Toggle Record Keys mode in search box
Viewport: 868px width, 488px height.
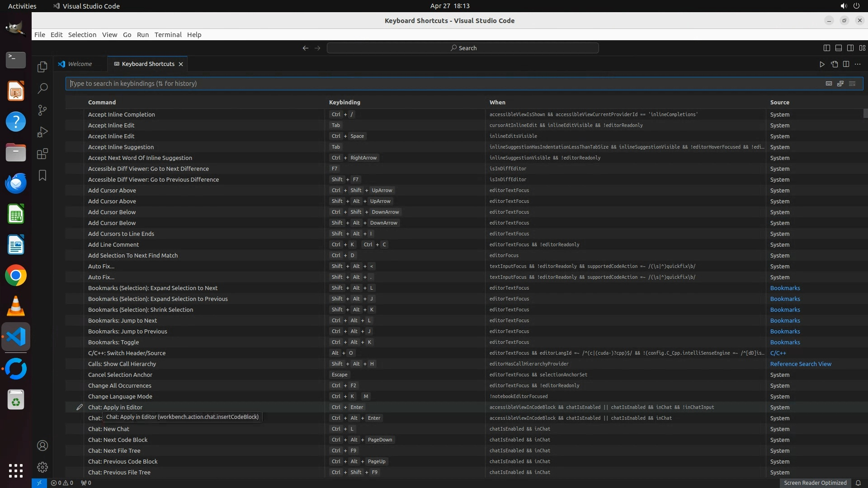(829, 84)
